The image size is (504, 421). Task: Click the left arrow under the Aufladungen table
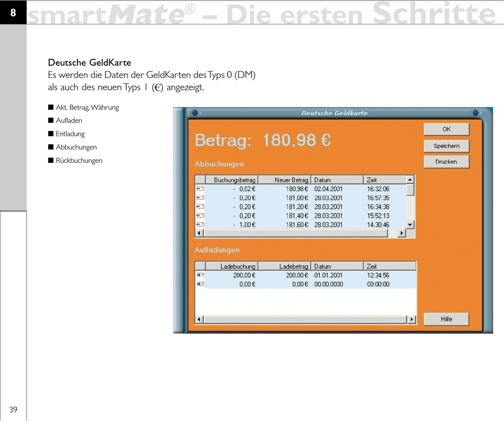coord(199,320)
